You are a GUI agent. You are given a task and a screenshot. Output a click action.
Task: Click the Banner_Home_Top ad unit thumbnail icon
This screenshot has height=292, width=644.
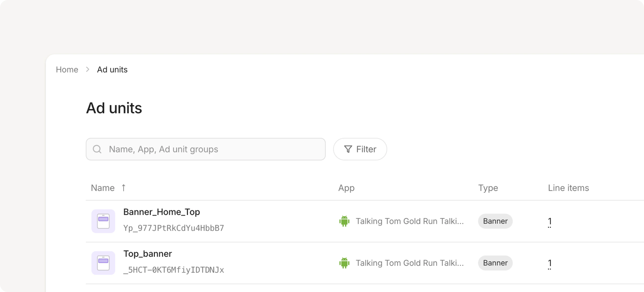tap(103, 221)
